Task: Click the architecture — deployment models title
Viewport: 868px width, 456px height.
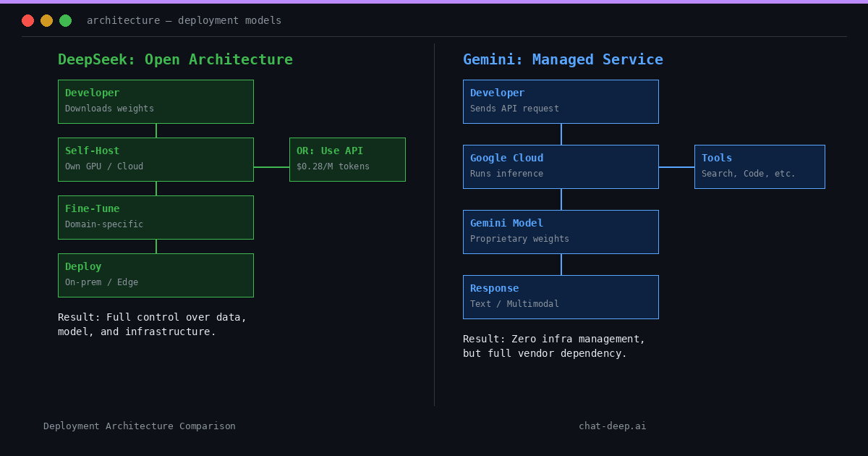Action: coord(184,20)
